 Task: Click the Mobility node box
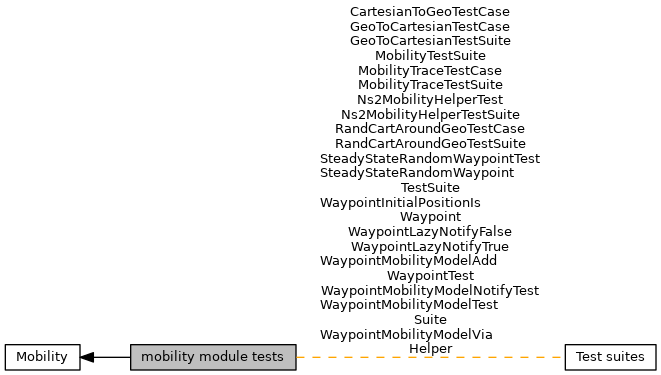(x=42, y=357)
